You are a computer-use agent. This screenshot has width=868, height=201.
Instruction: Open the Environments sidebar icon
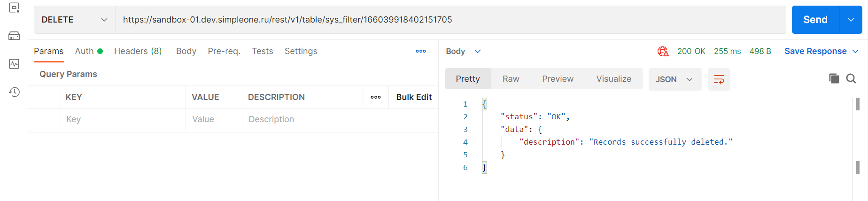coord(14,8)
